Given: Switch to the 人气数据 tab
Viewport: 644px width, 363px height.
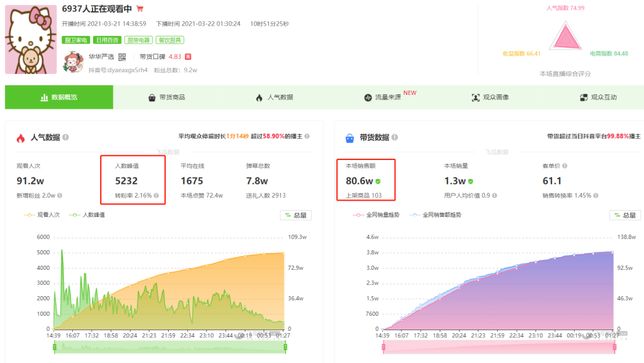Looking at the screenshot, I should [x=274, y=97].
